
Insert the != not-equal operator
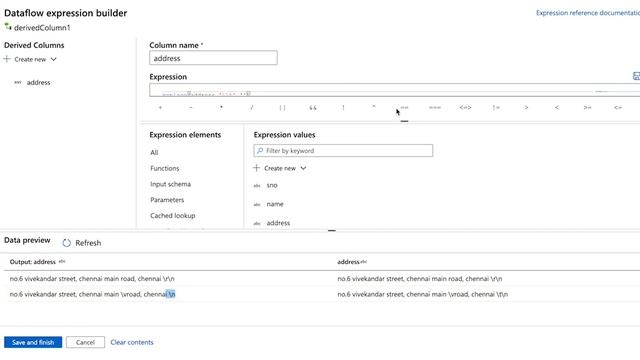point(496,107)
